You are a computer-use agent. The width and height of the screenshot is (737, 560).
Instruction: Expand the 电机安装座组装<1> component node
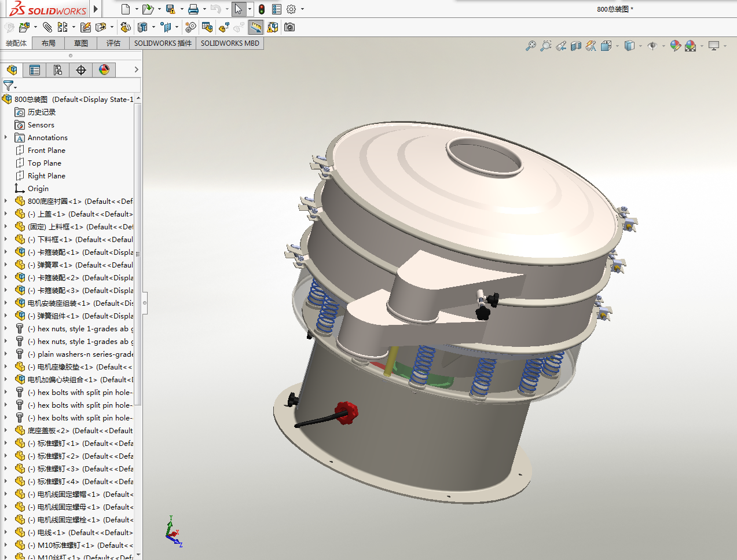[6, 303]
